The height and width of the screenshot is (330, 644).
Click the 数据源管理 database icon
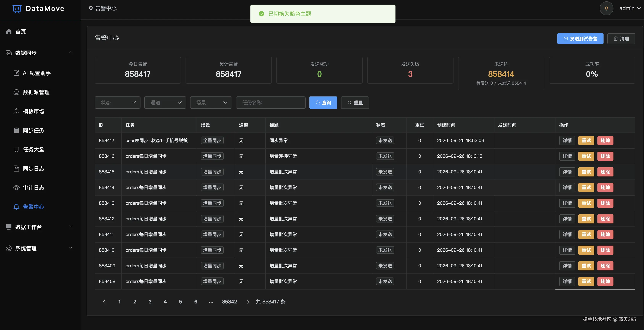pyautogui.click(x=16, y=92)
